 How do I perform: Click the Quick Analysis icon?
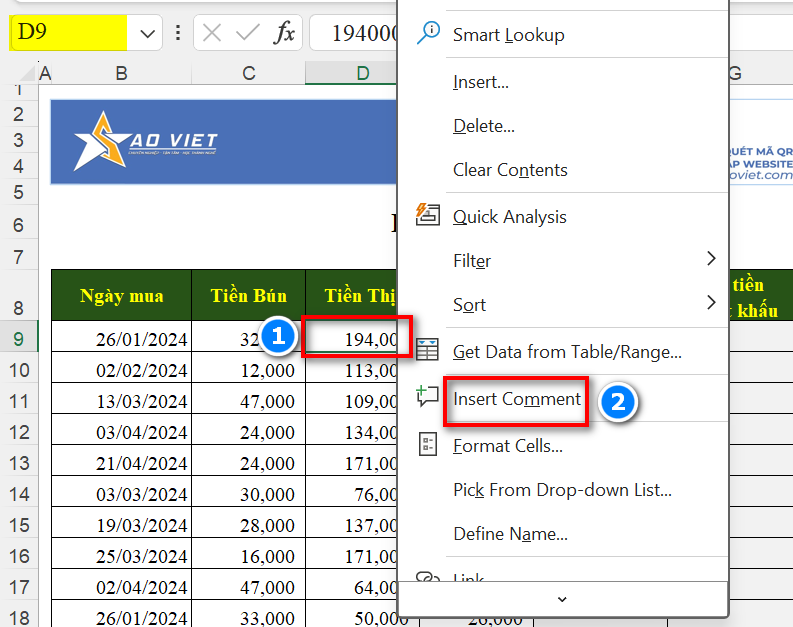point(428,215)
